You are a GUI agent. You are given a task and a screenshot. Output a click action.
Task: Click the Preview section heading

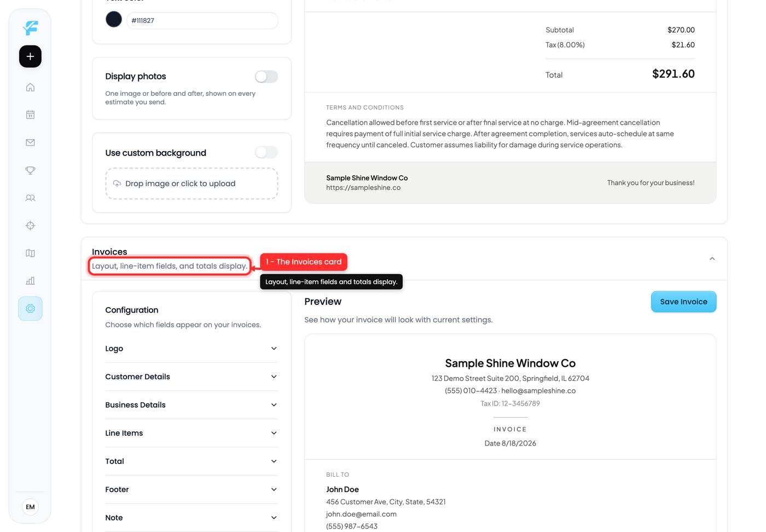pyautogui.click(x=323, y=302)
